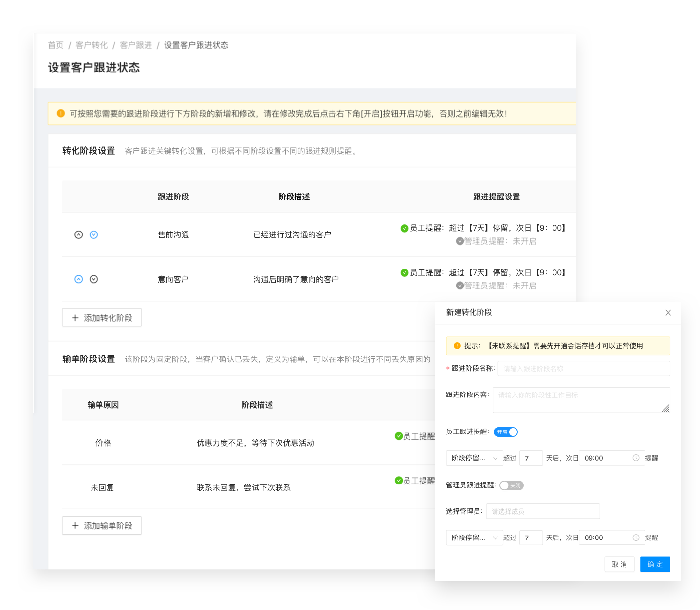700x610 pixels.
Task: Click 已经进行过沟通的客户 description
Action: (x=292, y=235)
